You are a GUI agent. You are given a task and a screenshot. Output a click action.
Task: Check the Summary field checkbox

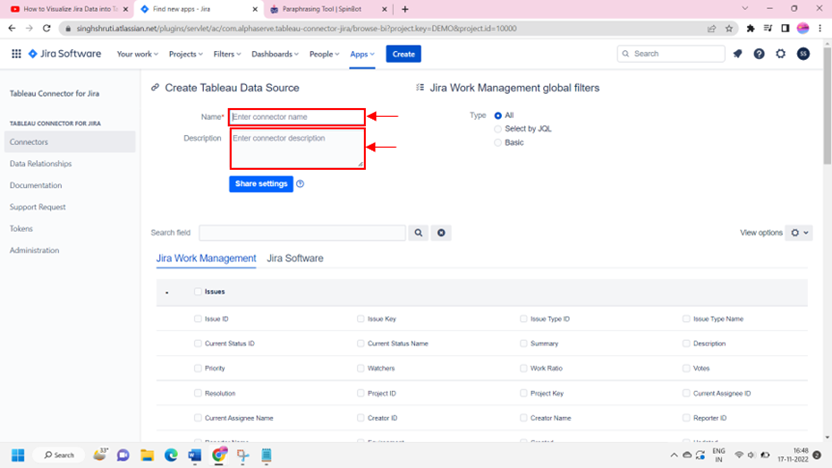(x=524, y=343)
